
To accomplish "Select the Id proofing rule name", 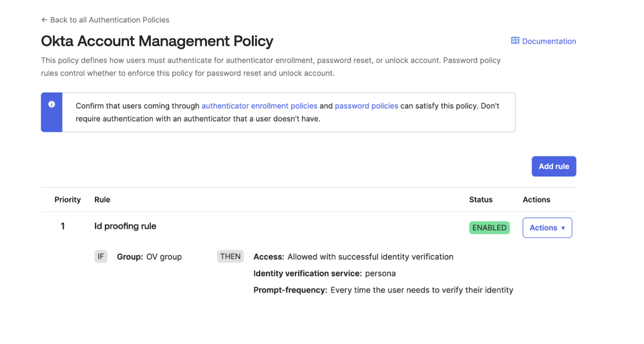I will (125, 226).
